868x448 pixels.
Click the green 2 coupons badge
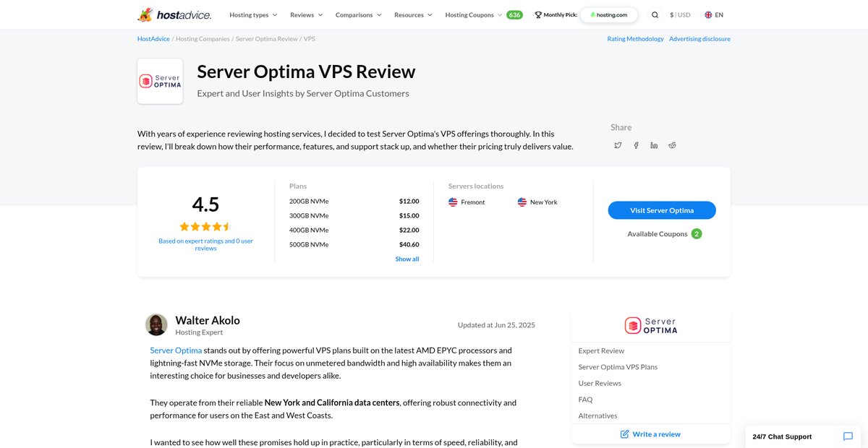[x=697, y=234]
